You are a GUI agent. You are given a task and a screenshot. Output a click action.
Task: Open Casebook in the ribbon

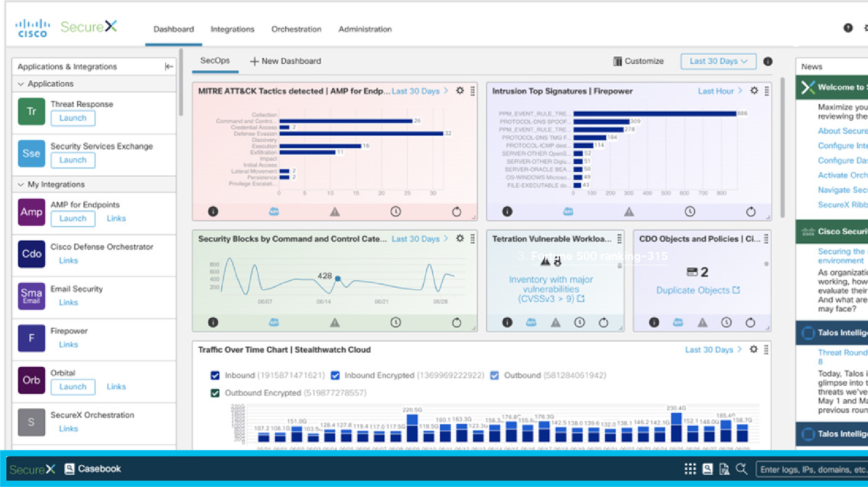pyautogui.click(x=93, y=469)
